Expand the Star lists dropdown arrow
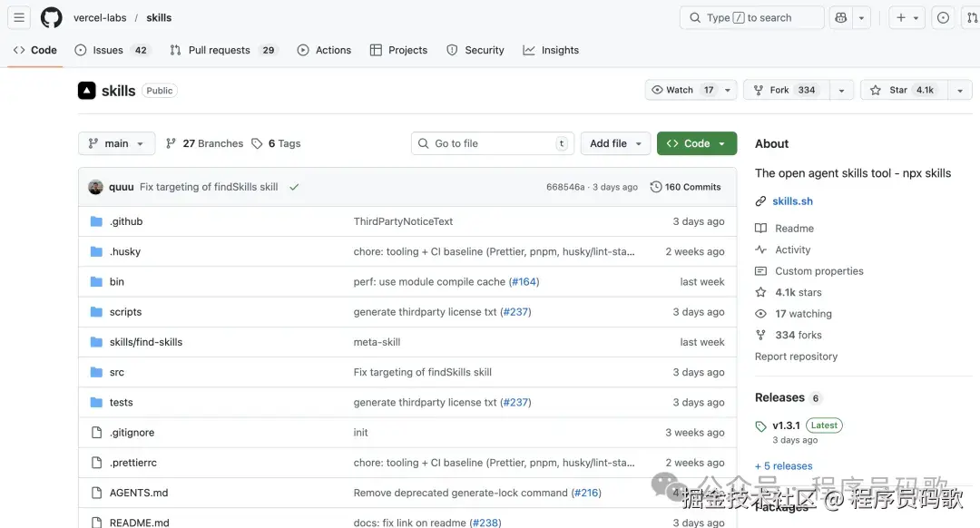Screen dimensions: 980x528 [x=960, y=90]
